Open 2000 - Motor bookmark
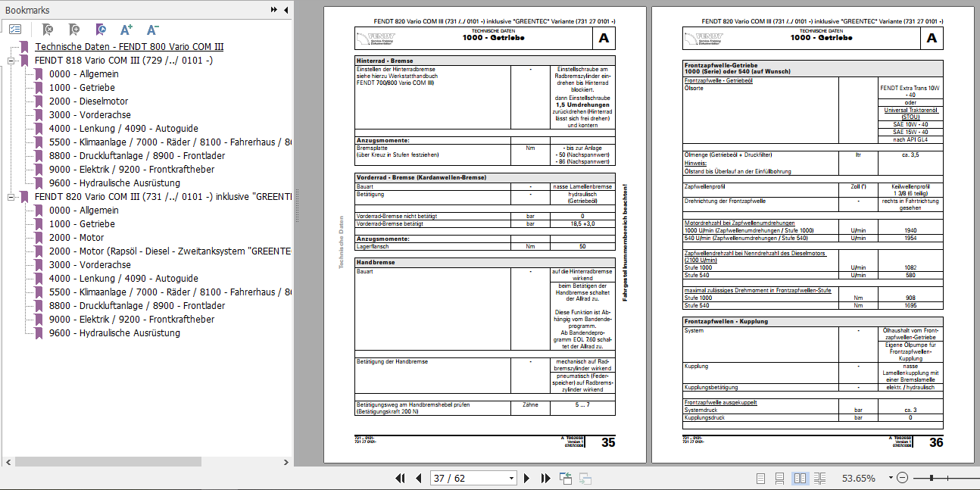 77,238
